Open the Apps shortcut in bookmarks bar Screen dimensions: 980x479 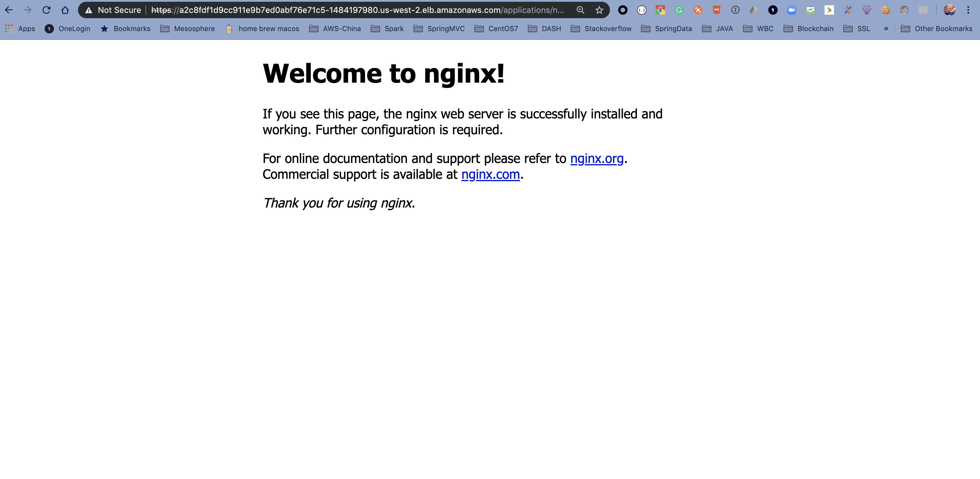[x=20, y=28]
